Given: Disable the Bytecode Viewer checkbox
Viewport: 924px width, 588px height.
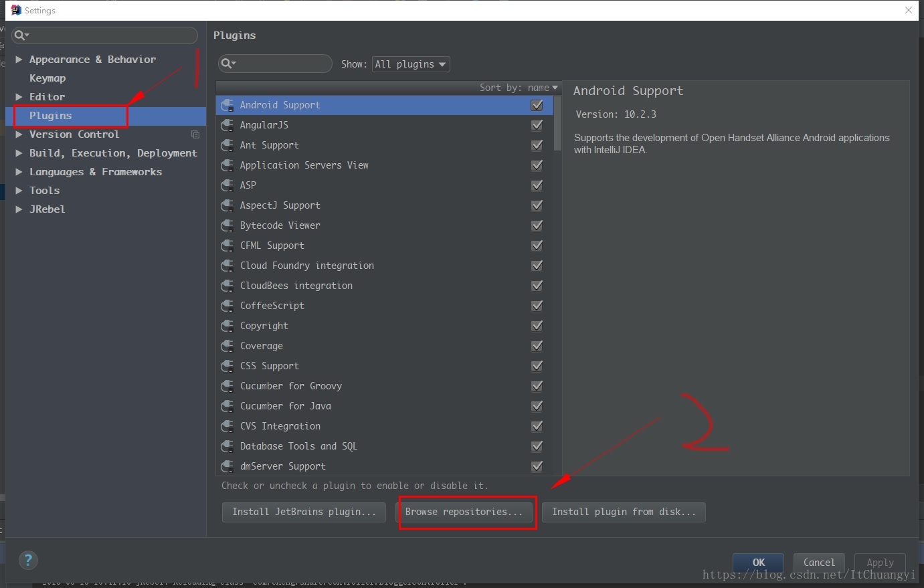Looking at the screenshot, I should coord(537,225).
